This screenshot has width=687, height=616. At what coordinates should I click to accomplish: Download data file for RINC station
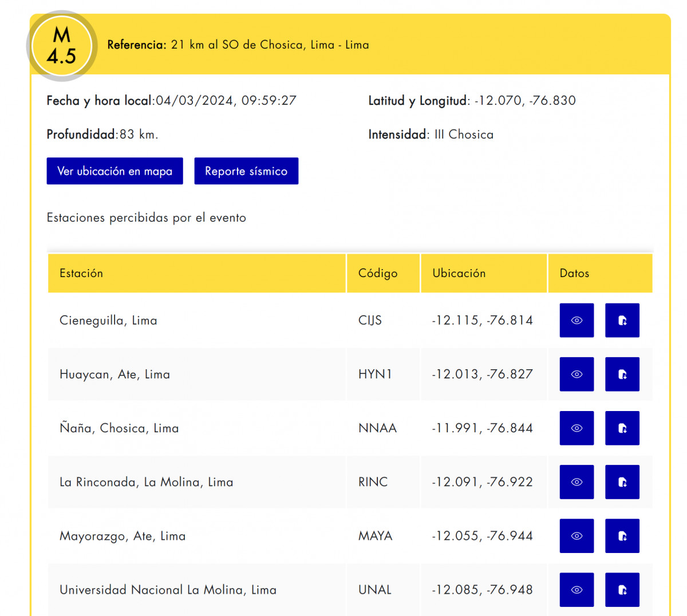point(622,481)
